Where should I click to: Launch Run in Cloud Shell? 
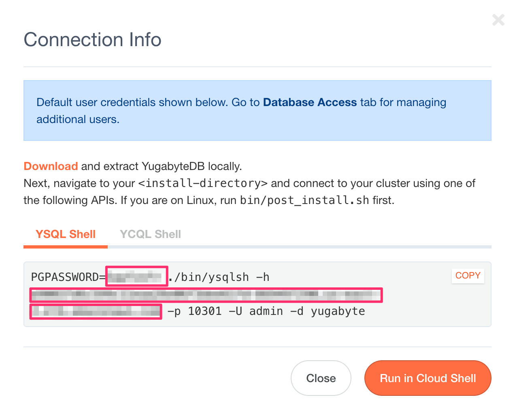click(428, 378)
